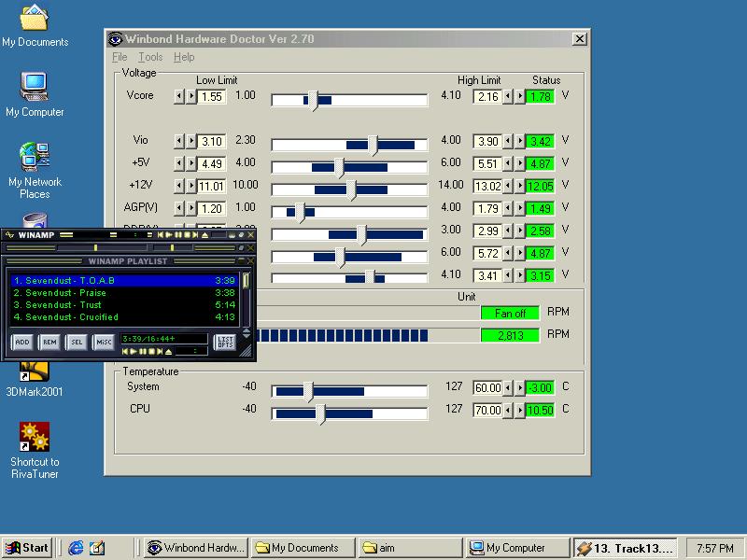Click Previous track in the Winamp Playlist footer
The width and height of the screenshot is (747, 560).
(x=125, y=352)
